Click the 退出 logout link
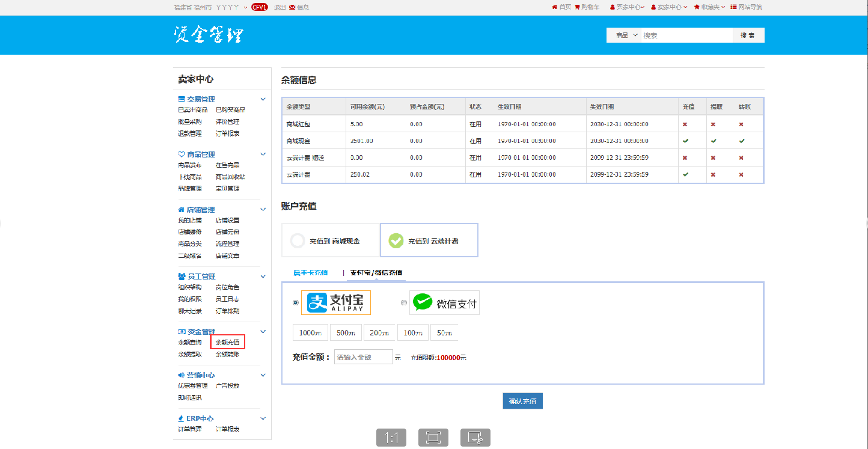The image size is (868, 449). point(280,7)
